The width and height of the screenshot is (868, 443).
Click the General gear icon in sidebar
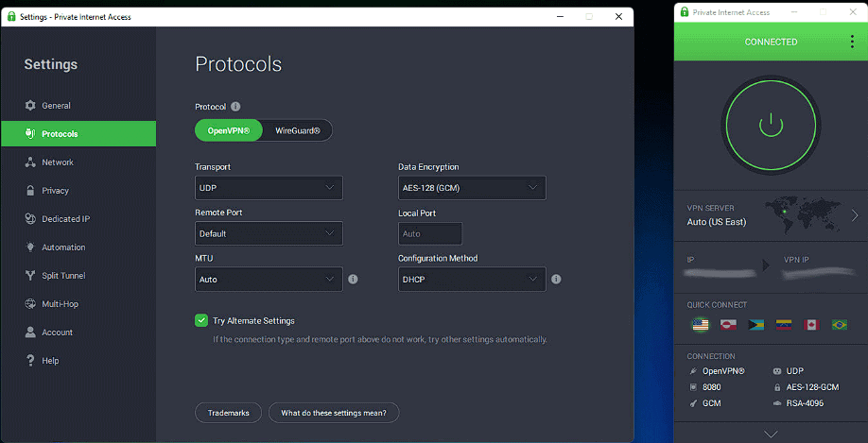coord(30,105)
